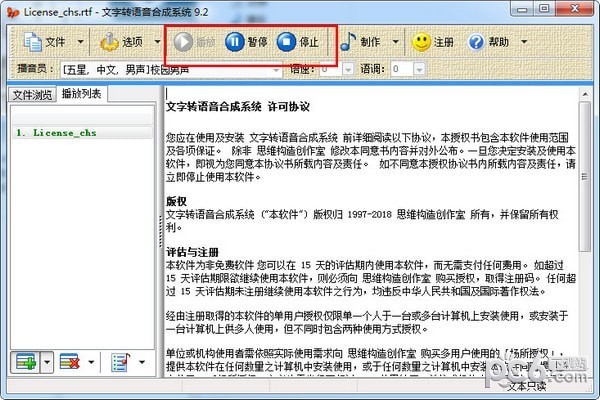The width and height of the screenshot is (600, 400).
Task: Expand the arrow beside remove-from-playlist icon
Action: [92, 360]
